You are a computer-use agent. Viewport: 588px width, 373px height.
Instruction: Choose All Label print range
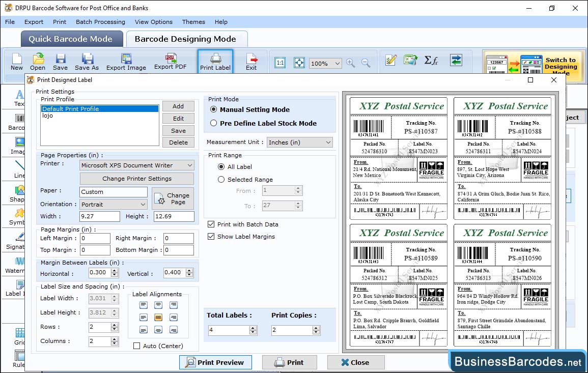point(221,167)
